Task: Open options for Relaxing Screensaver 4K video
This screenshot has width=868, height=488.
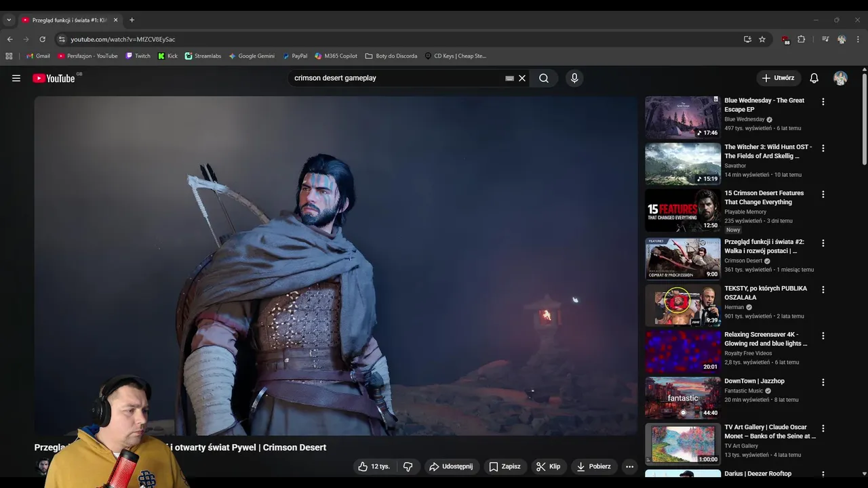Action: 823,335
